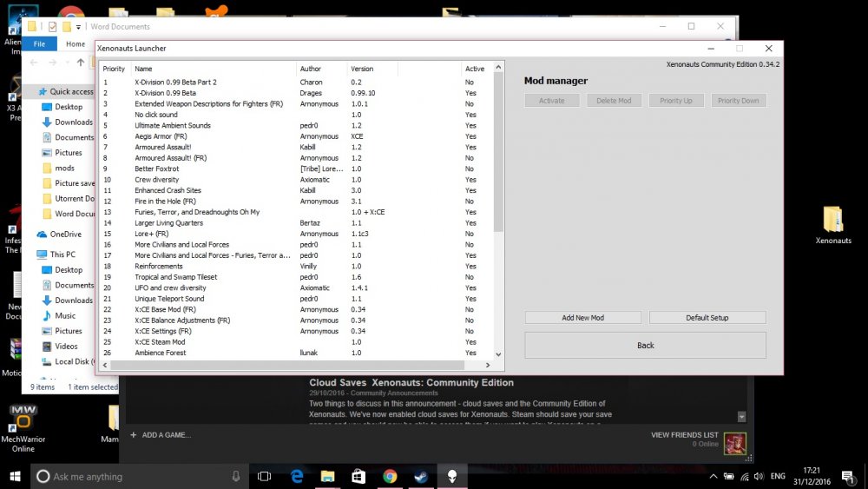This screenshot has width=868, height=489.
Task: Sort mods by Priority column header
Action: 114,69
